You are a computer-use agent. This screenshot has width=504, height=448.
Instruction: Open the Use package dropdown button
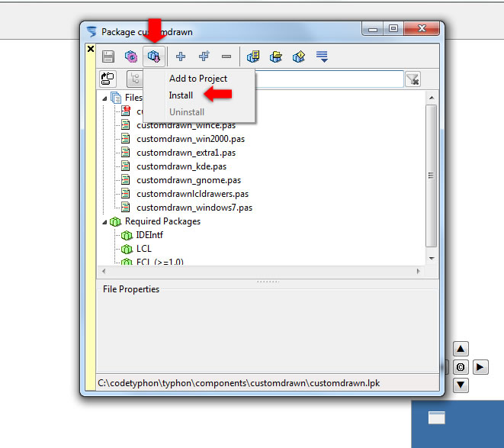click(x=154, y=56)
